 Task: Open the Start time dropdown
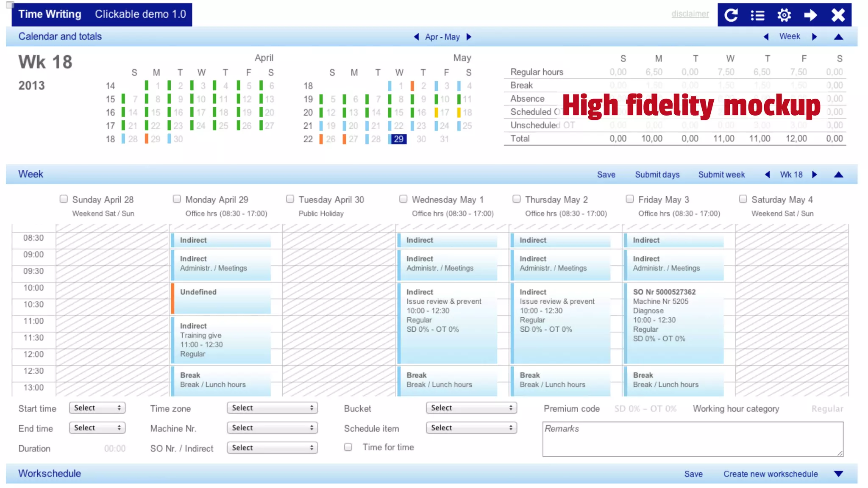pos(97,408)
